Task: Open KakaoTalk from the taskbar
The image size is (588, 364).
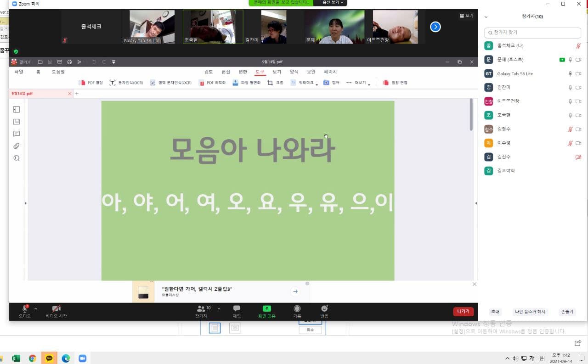Action: coord(49,358)
